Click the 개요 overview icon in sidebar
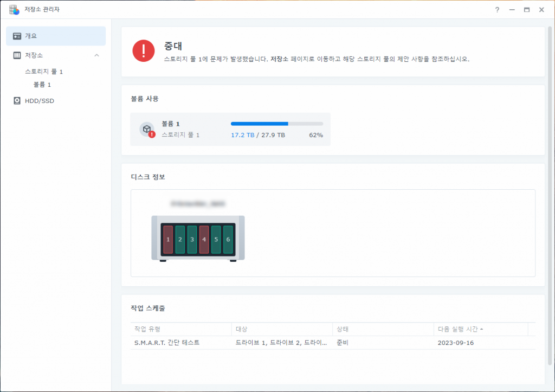Screen dimensions: 555x392 [17, 36]
